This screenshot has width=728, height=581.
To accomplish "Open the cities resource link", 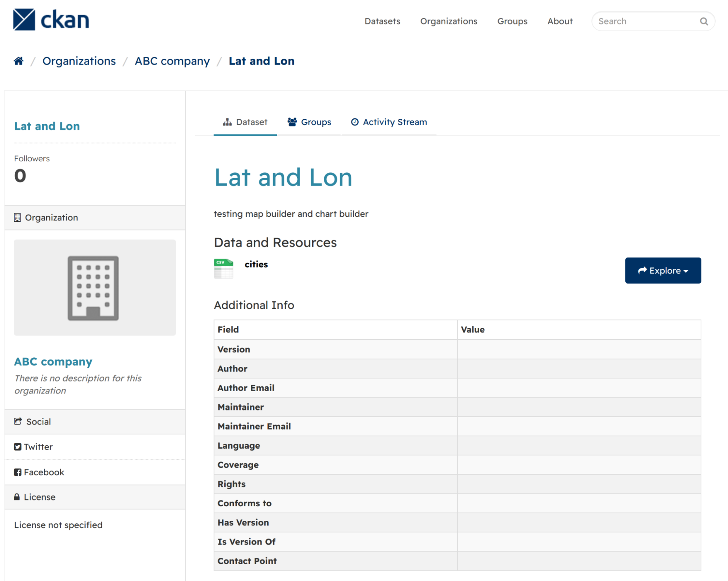I will [x=256, y=264].
